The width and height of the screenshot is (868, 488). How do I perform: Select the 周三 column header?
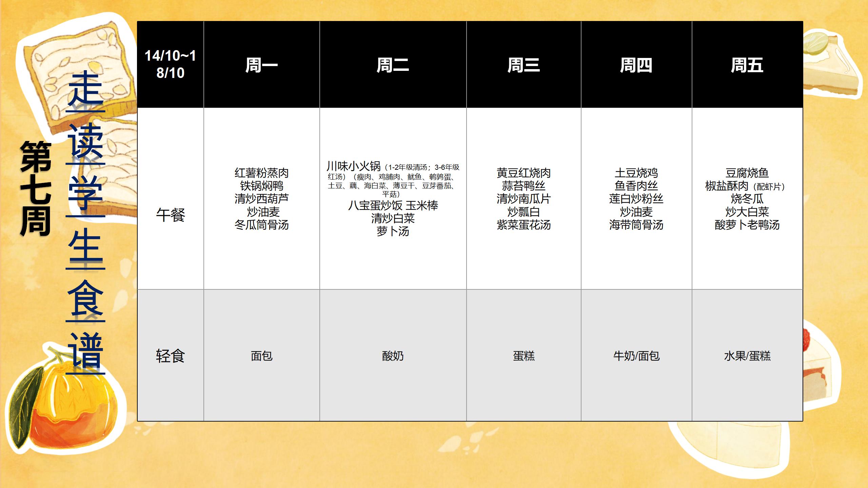coord(524,64)
